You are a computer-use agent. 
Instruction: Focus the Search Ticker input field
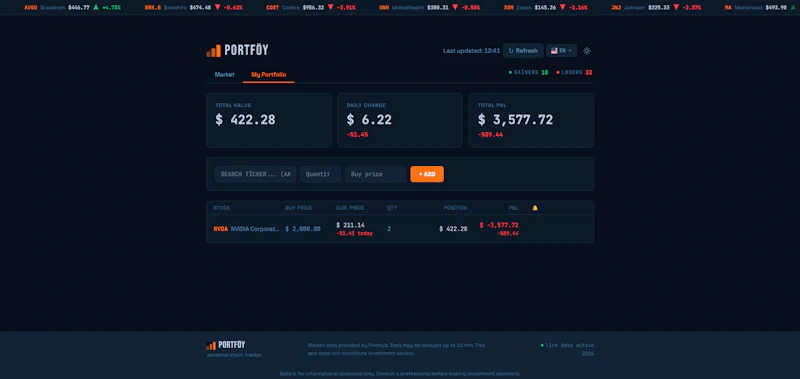[x=255, y=174]
